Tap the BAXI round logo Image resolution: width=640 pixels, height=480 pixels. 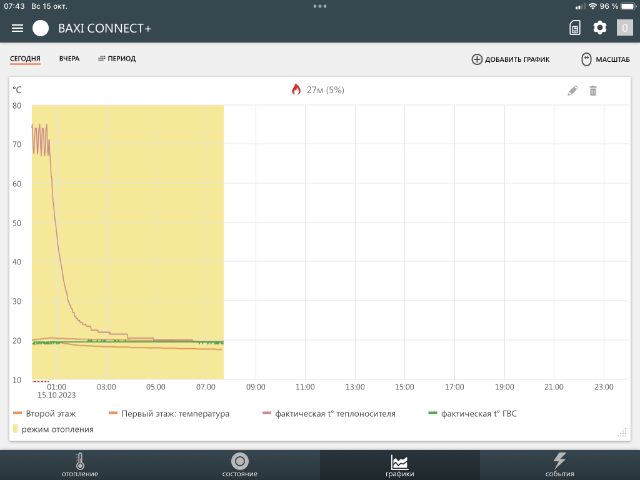point(41,28)
